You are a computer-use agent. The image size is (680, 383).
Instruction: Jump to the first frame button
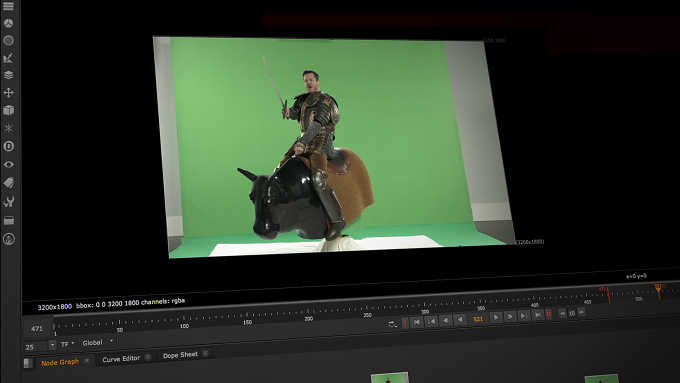click(x=417, y=322)
